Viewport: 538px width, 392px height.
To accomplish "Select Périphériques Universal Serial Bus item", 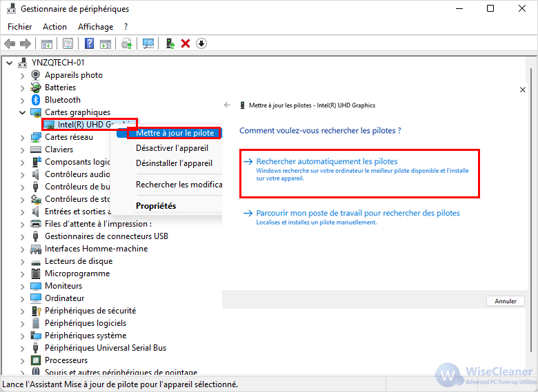I will [x=106, y=348].
